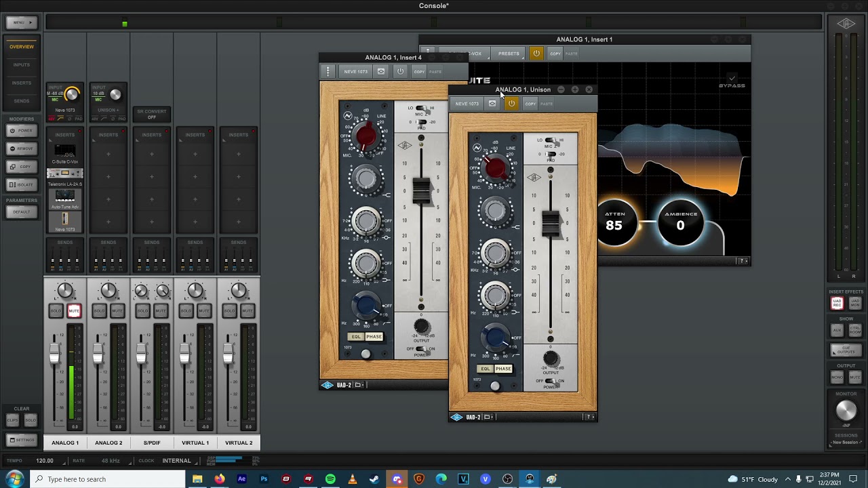
Task: Select the S/PDIF channel label
Action: tap(152, 443)
